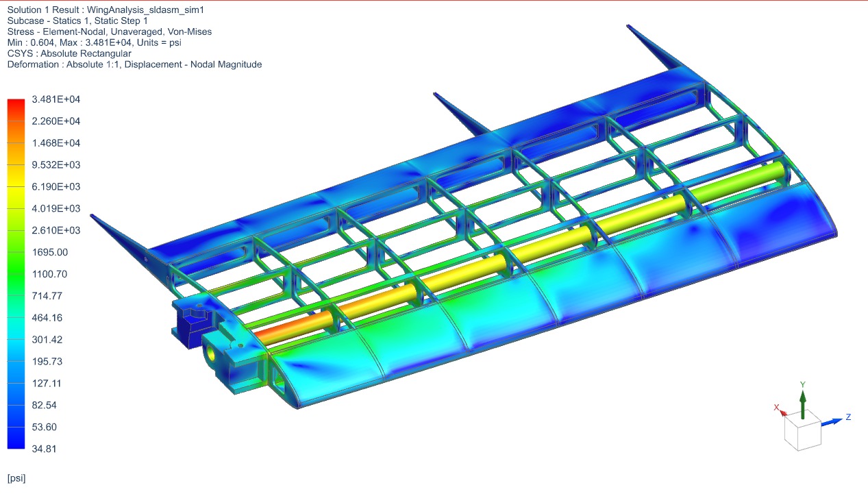Click legend value 6.190E+03
The image size is (868, 496).
coord(56,187)
